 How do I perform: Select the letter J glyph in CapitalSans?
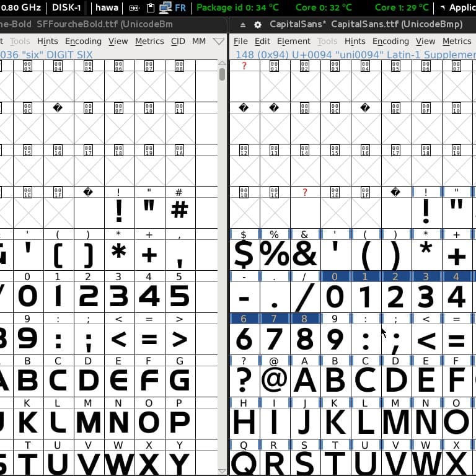pyautogui.click(x=305, y=424)
